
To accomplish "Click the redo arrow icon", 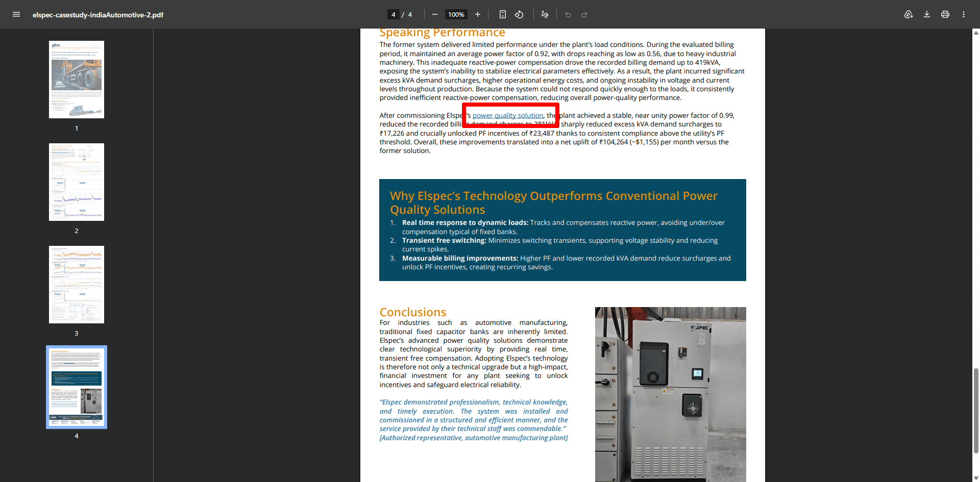I will (584, 14).
